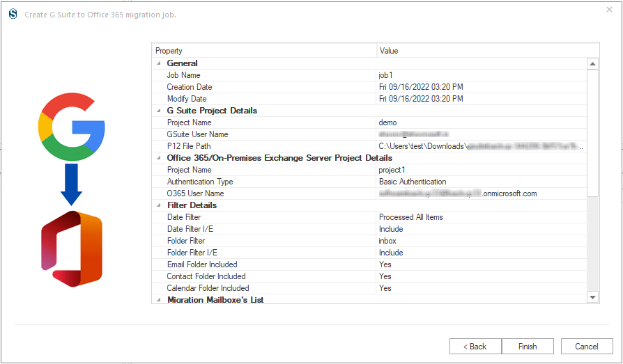The height and width of the screenshot is (364, 623).
Task: Collapse Office 365/On-Premises Exchange Server Project Details
Action: click(x=158, y=158)
